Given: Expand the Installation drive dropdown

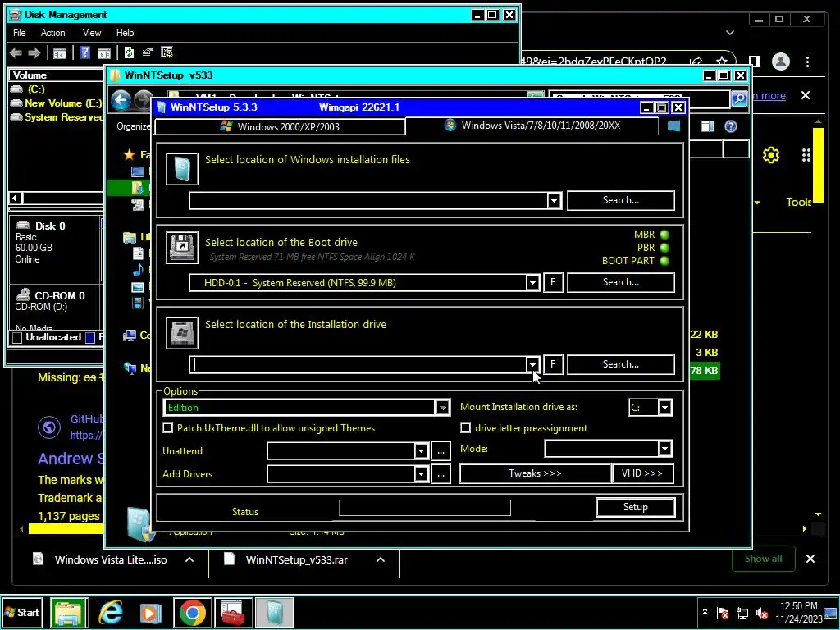Looking at the screenshot, I should [x=532, y=365].
